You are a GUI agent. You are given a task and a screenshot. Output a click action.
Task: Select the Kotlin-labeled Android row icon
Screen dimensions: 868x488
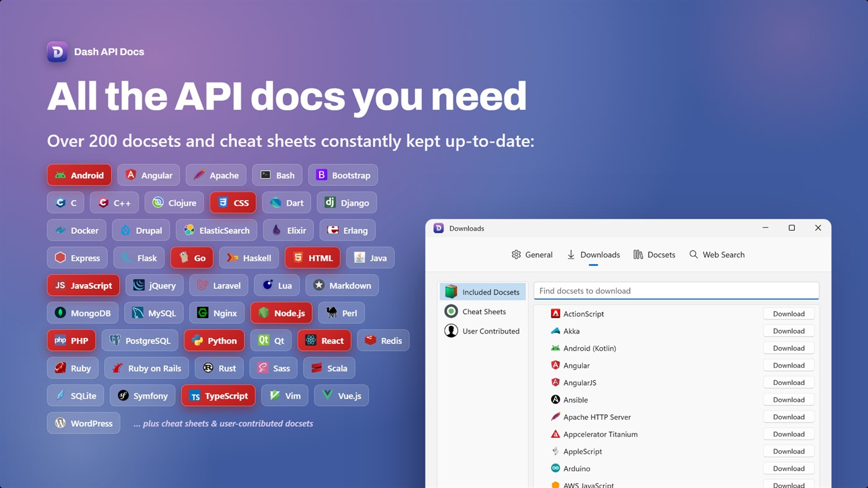pyautogui.click(x=555, y=348)
